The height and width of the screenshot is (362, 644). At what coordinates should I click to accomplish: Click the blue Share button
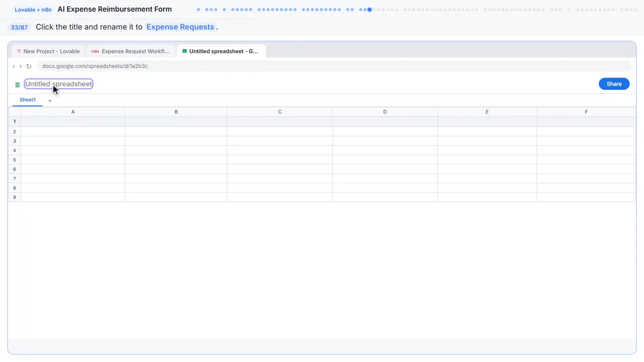614,84
